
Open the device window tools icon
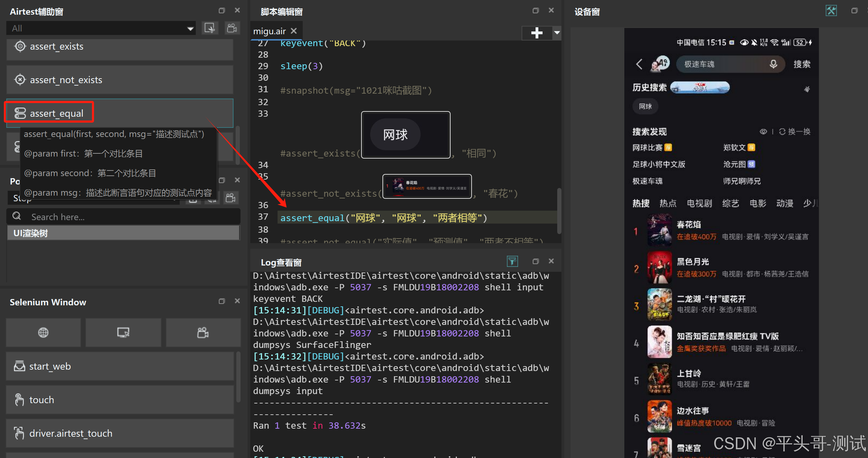831,11
